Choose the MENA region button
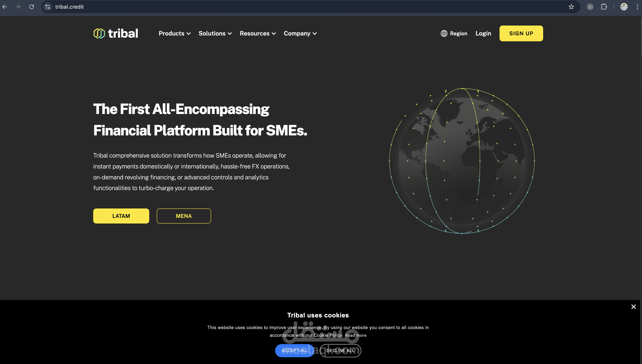 click(x=184, y=216)
